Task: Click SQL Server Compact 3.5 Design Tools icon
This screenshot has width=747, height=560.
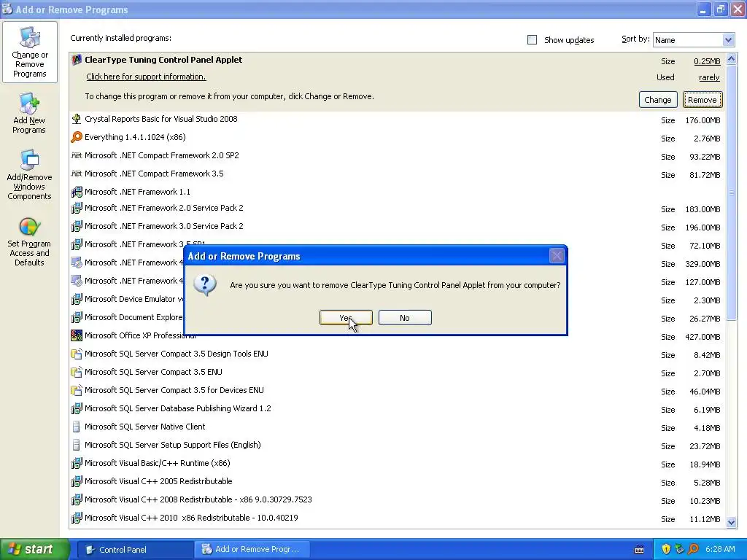Action: click(76, 354)
